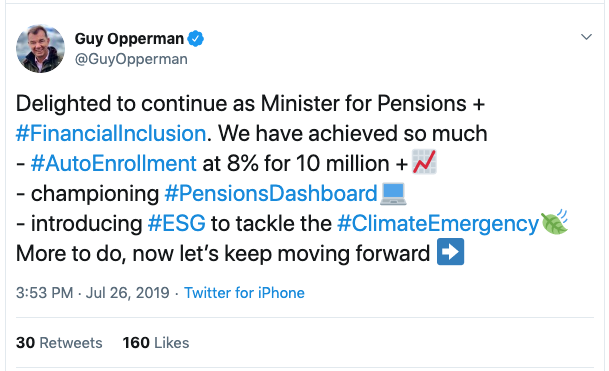
Task: Click the green leaf emoji
Action: coord(554,222)
